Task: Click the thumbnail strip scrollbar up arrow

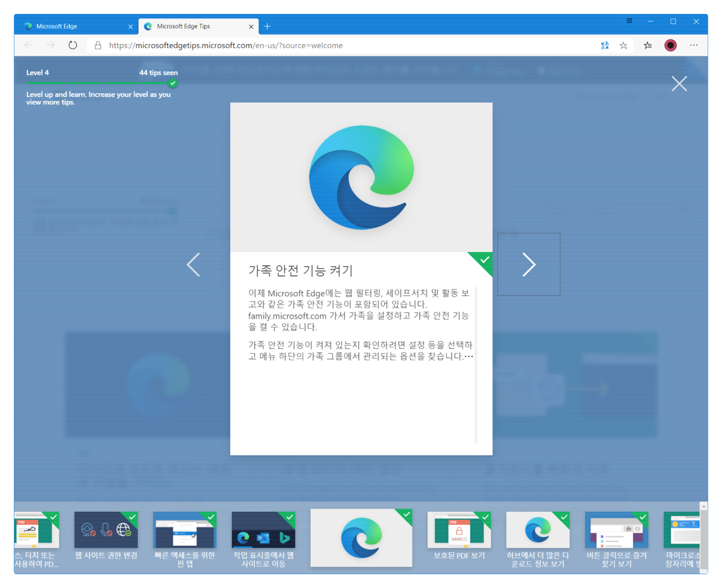Action: tap(703, 506)
